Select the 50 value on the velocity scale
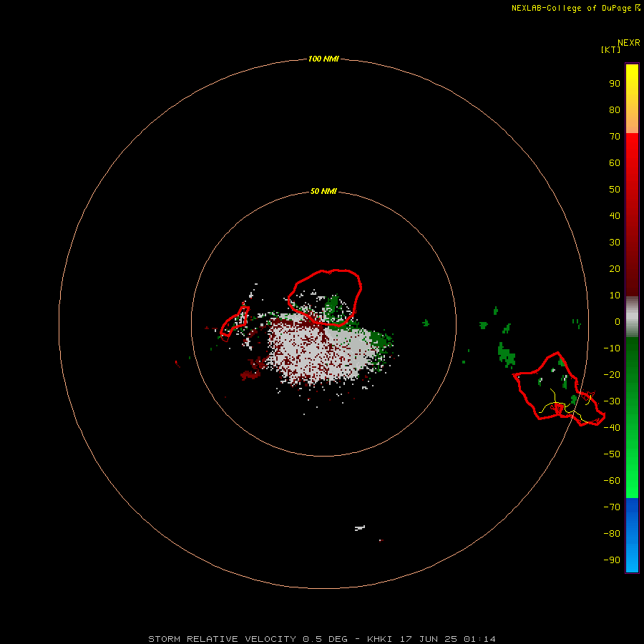 point(615,190)
